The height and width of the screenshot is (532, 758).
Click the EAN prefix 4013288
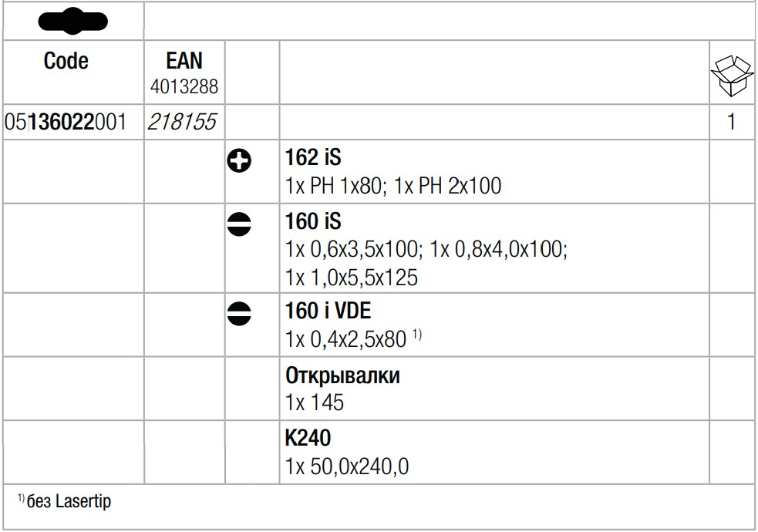point(184,87)
